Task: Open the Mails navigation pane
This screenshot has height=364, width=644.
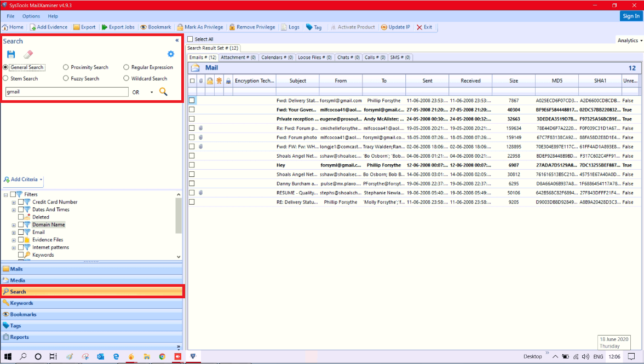Action: click(x=92, y=269)
